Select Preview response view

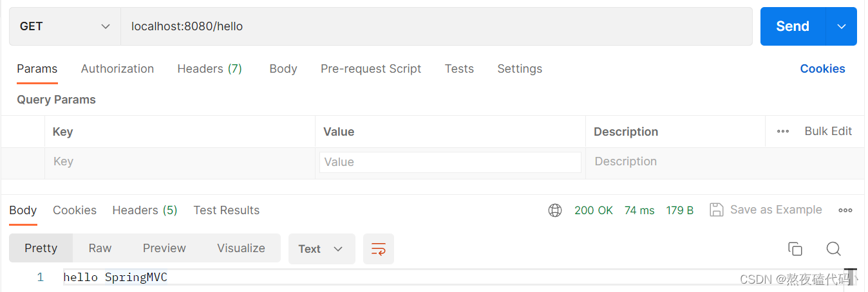(x=164, y=248)
